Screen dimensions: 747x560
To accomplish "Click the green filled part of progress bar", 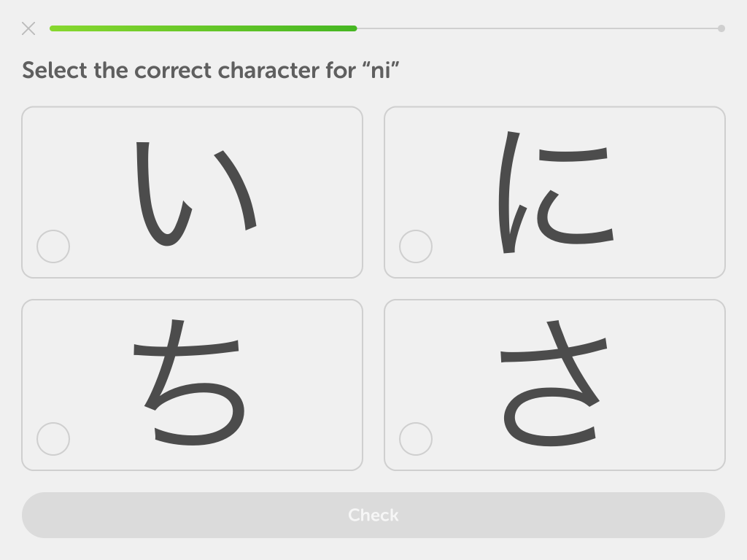I will [x=204, y=28].
